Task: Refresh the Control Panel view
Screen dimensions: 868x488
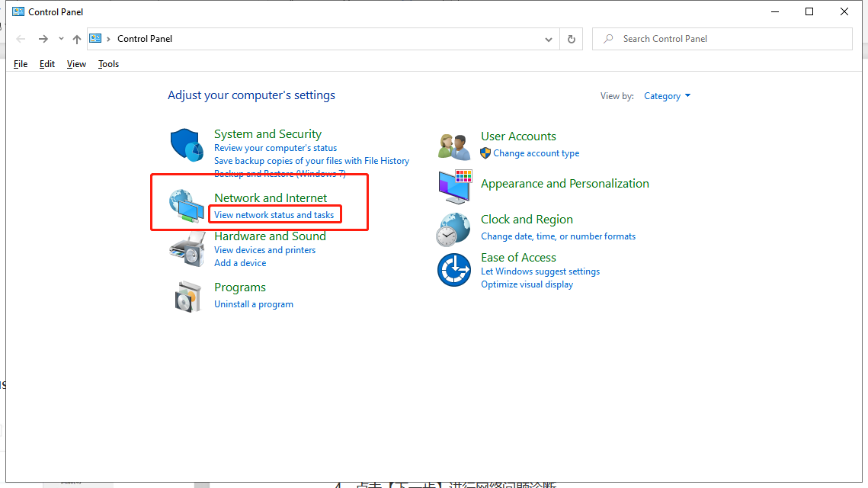Action: coord(572,39)
